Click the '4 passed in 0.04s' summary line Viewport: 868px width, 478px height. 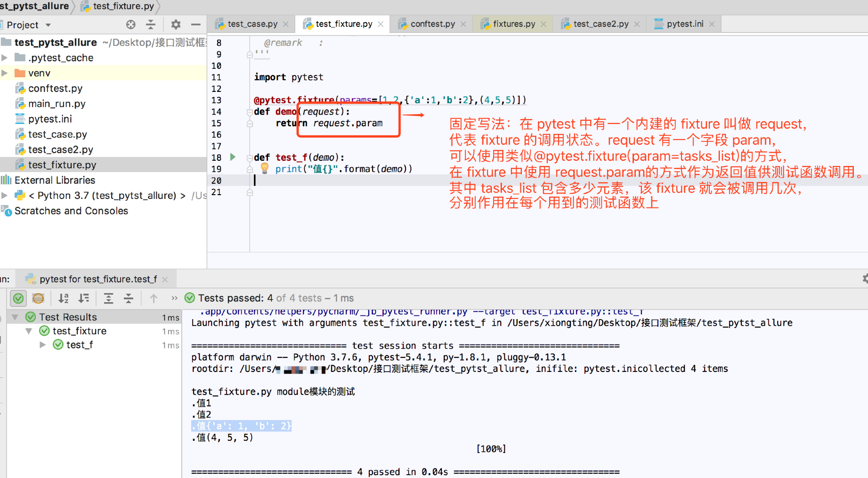(405, 472)
